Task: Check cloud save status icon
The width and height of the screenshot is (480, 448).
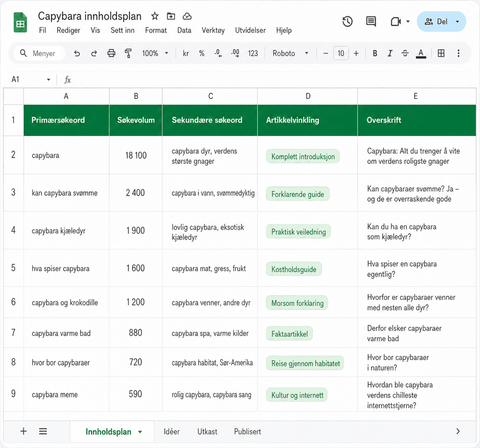Action: pos(187,16)
